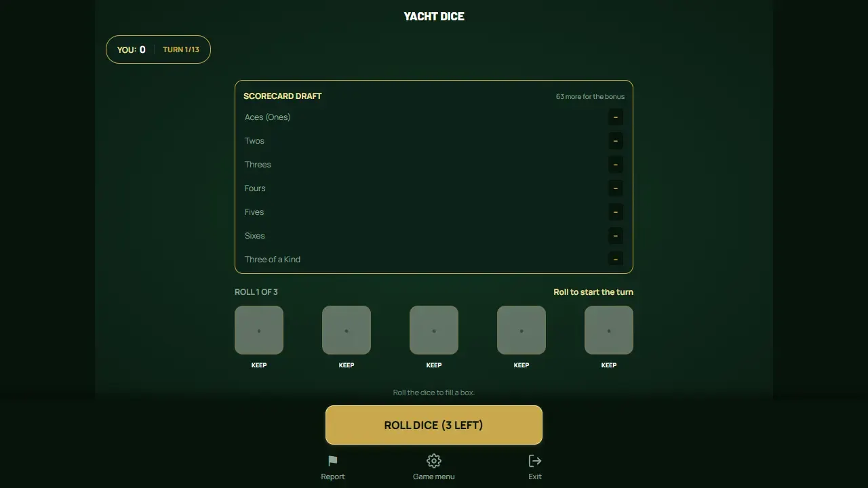
Task: Click the third die
Action: tap(434, 330)
